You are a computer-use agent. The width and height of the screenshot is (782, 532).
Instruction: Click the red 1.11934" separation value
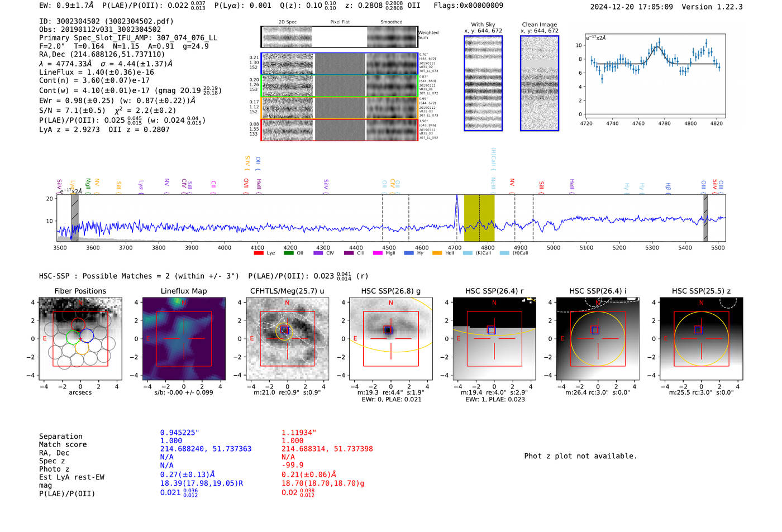[x=299, y=433]
